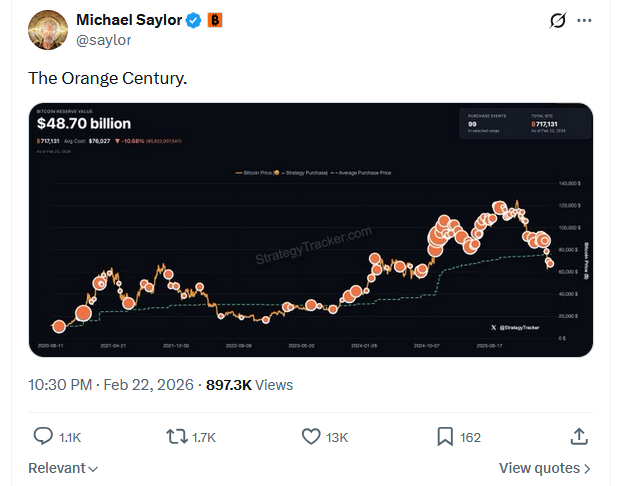This screenshot has width=628, height=486.
Task: Click the repost arrows icon
Action: tap(176, 436)
